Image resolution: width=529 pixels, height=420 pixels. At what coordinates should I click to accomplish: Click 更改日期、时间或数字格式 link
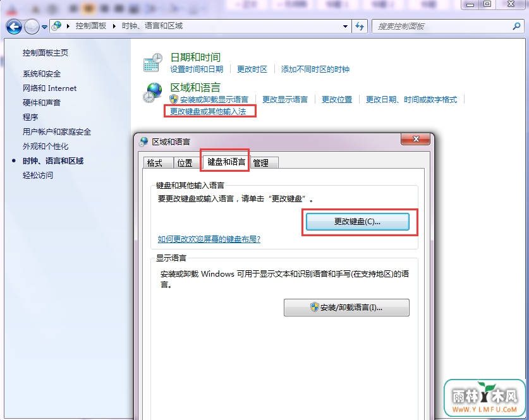[411, 99]
